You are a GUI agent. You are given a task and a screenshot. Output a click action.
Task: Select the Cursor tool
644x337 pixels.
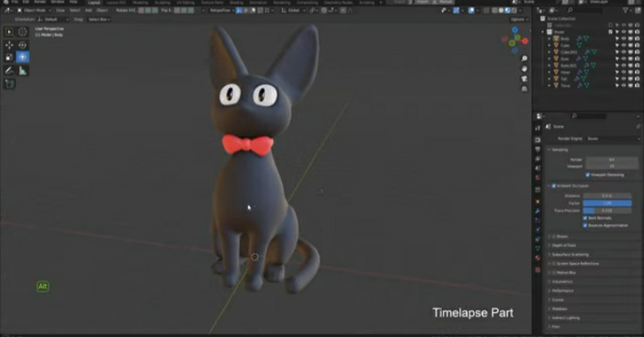point(22,31)
